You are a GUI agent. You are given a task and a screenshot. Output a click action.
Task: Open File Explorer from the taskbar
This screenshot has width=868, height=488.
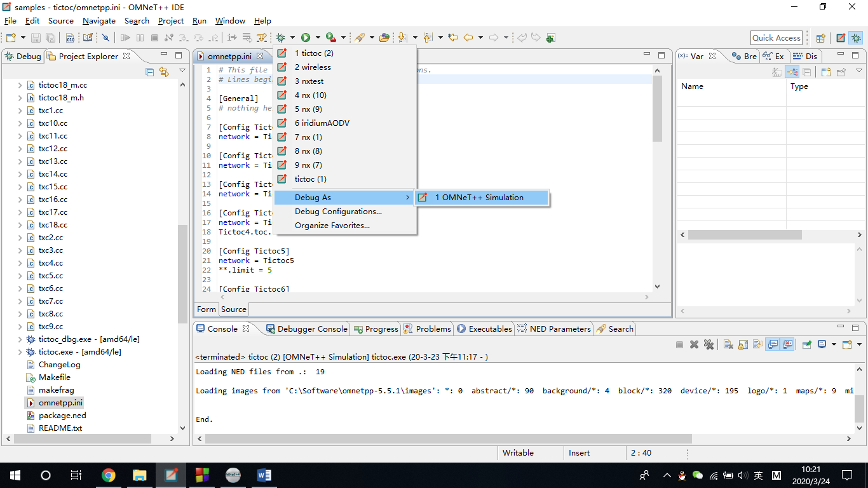point(140,475)
